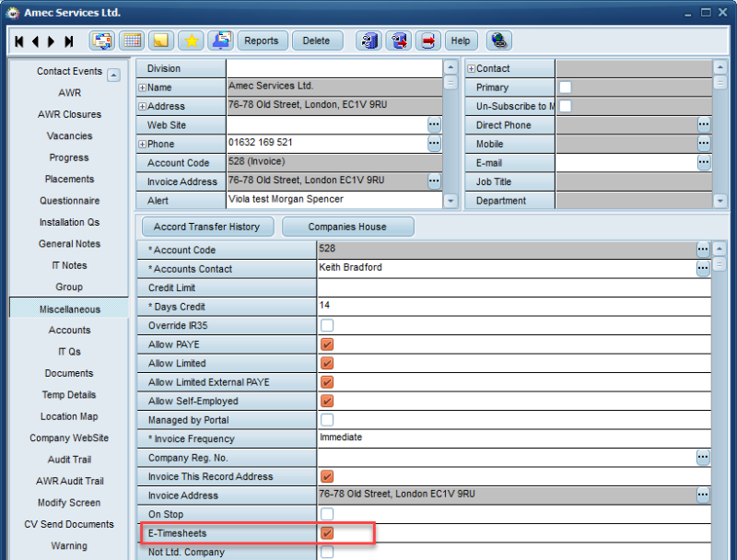Viewport: 737px width, 560px height.
Task: Click contact panel scroll-down arrow
Action: coord(720,201)
